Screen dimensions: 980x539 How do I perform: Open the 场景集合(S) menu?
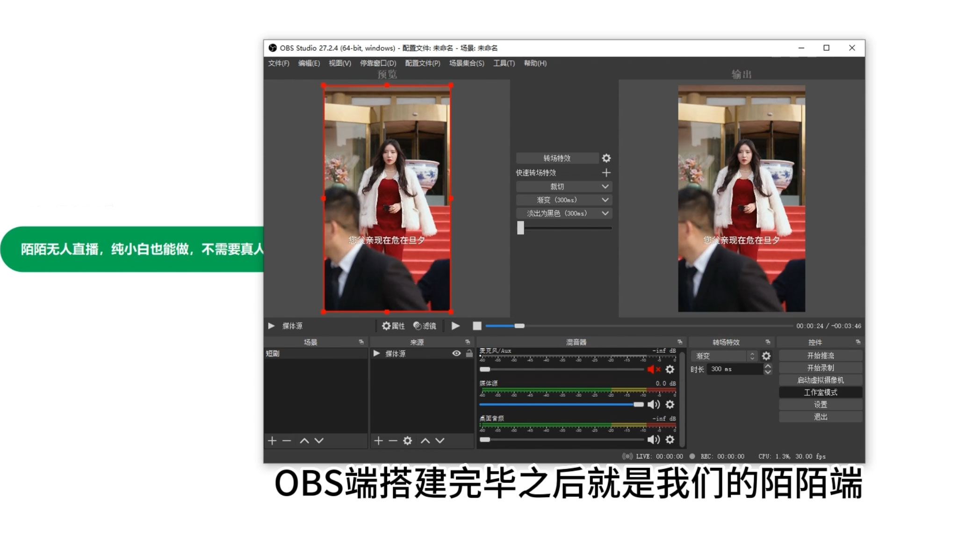click(x=466, y=63)
